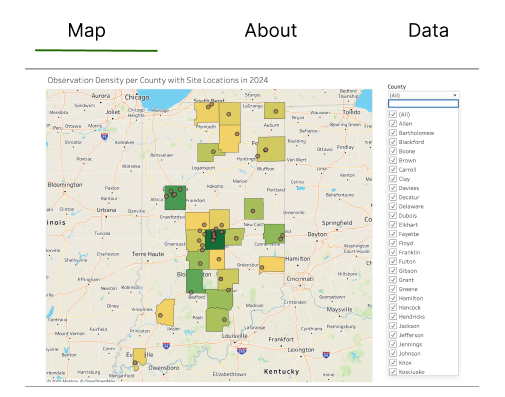
Task: Switch to the Map tab
Action: (x=87, y=30)
